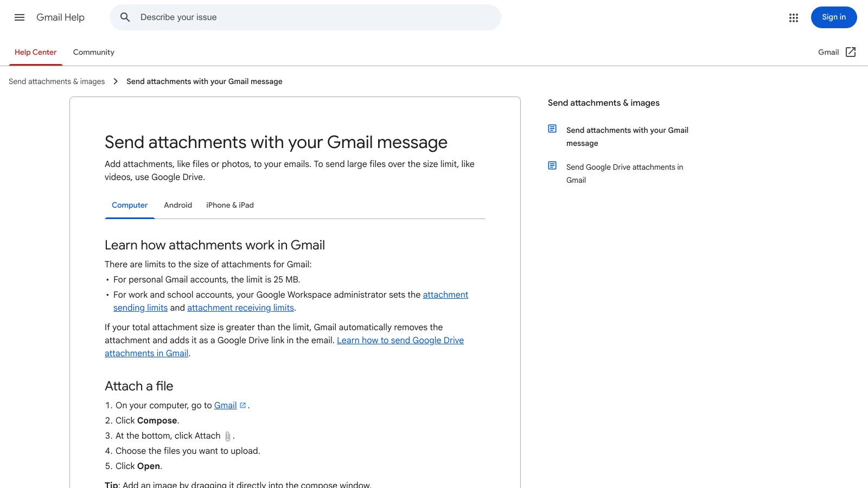Open attachment receiving limits link
Screen dimensions: 868x488
240,307
